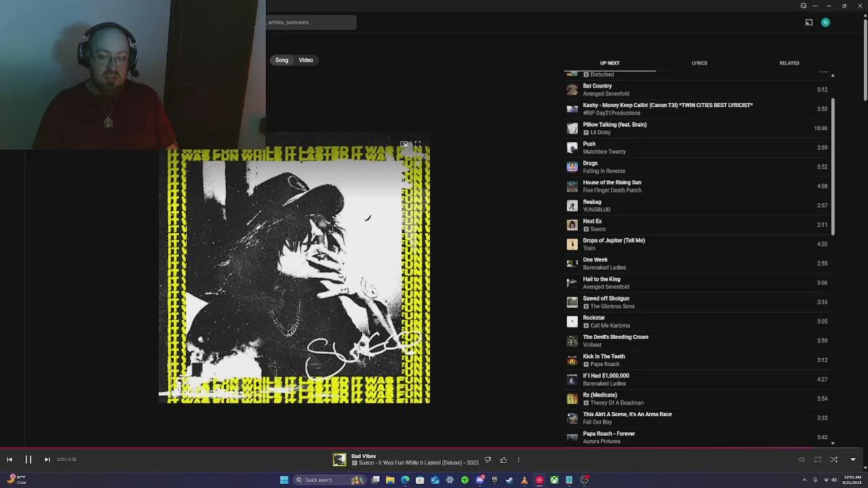
Task: Open artist link Five Finger Death Punch
Action: click(612, 190)
